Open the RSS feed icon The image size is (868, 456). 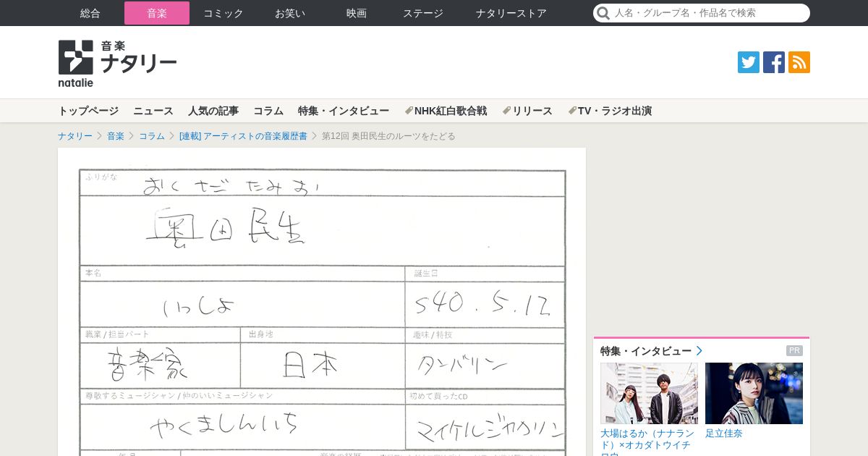[799, 62]
